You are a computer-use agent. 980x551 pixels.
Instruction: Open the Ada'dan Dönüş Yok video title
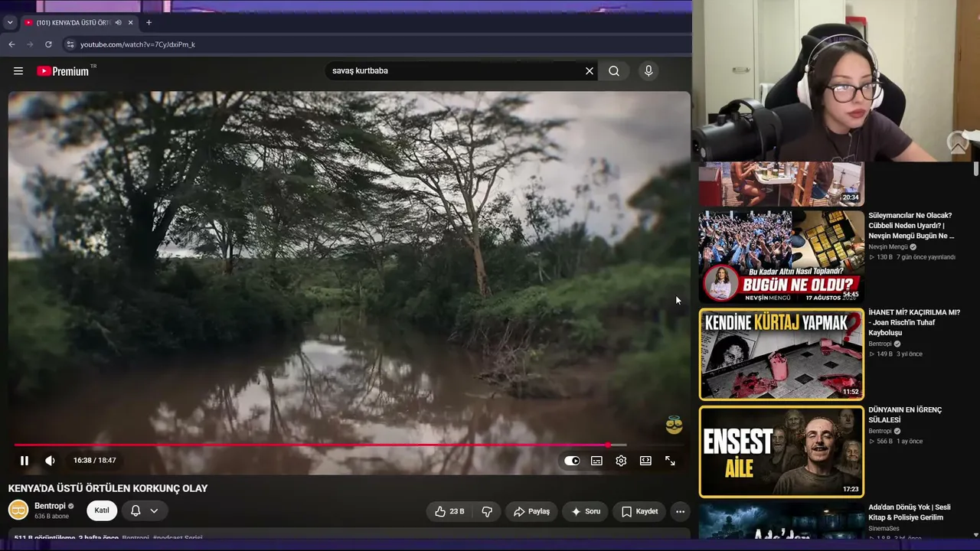click(910, 513)
